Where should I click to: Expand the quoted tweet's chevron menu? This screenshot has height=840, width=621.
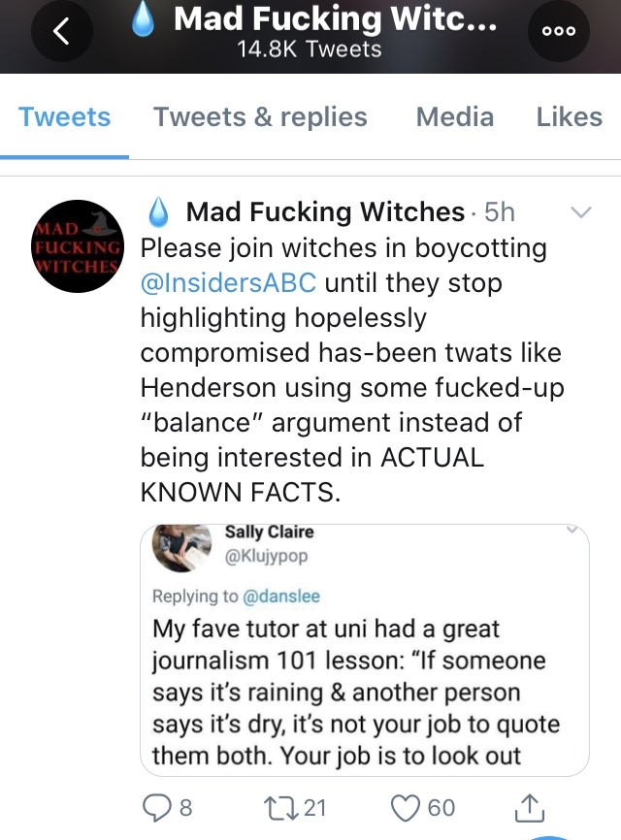pos(572,531)
